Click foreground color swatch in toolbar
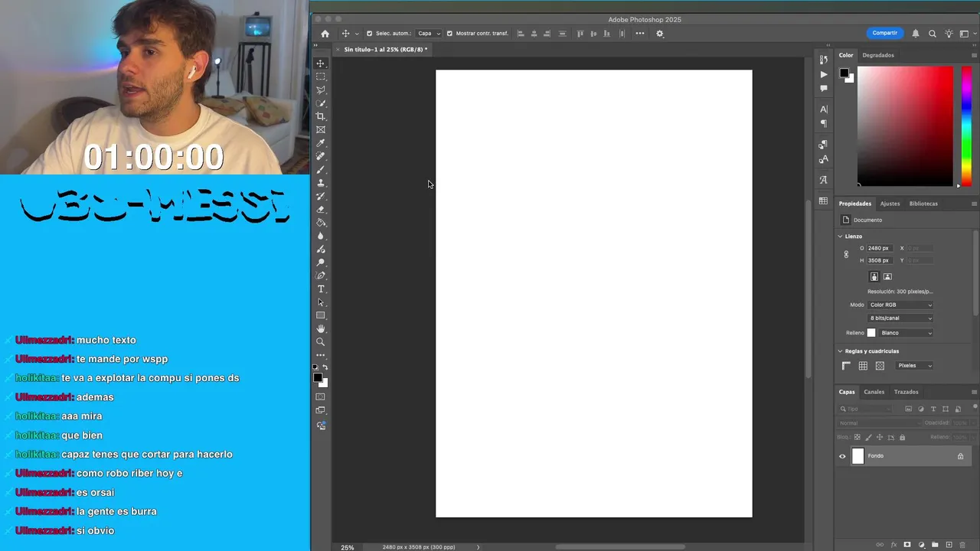The width and height of the screenshot is (980, 551). coord(318,377)
